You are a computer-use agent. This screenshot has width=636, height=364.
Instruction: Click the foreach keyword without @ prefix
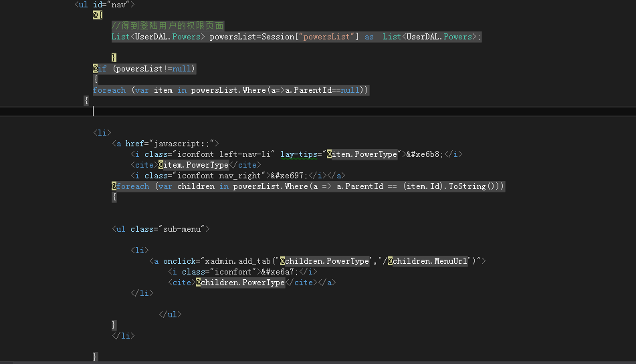[109, 90]
